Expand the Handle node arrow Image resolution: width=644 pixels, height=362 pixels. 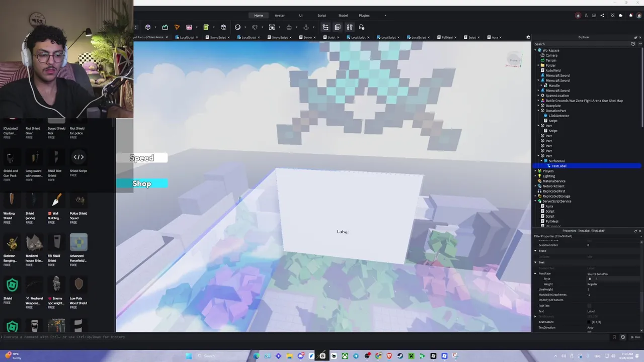[542, 85]
